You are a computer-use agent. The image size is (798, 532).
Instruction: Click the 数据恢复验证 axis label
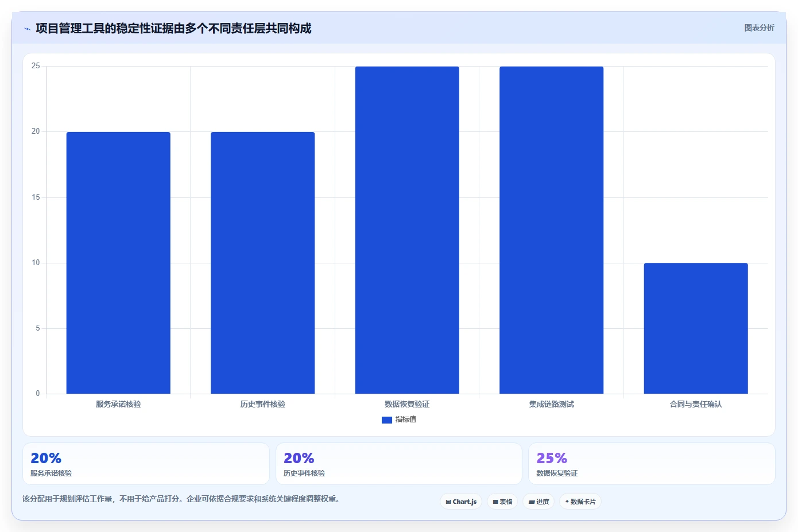click(x=407, y=404)
